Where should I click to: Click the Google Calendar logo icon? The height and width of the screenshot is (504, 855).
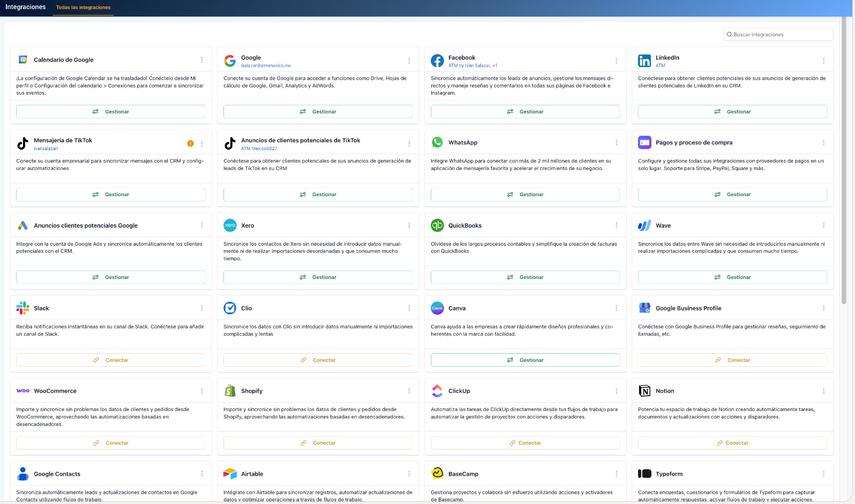click(23, 60)
